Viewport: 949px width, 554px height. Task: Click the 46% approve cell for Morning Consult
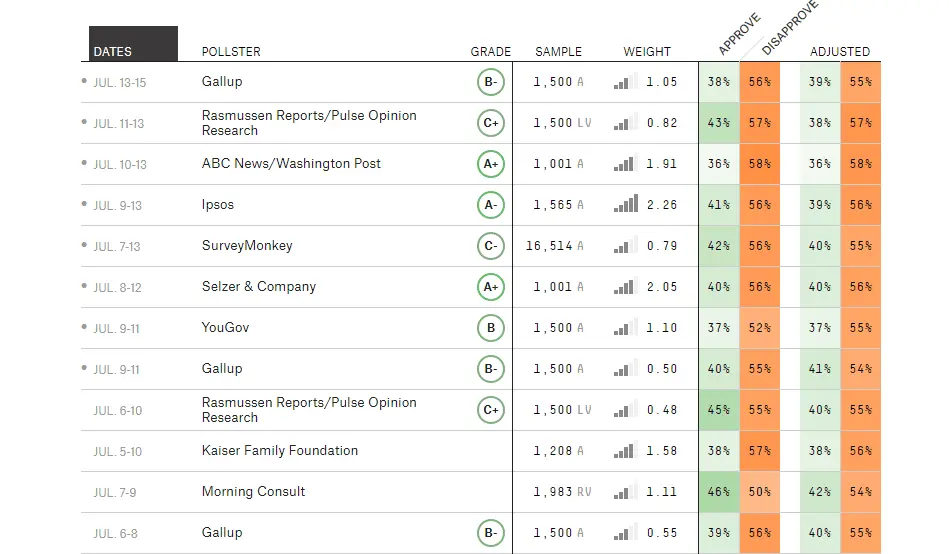(718, 492)
